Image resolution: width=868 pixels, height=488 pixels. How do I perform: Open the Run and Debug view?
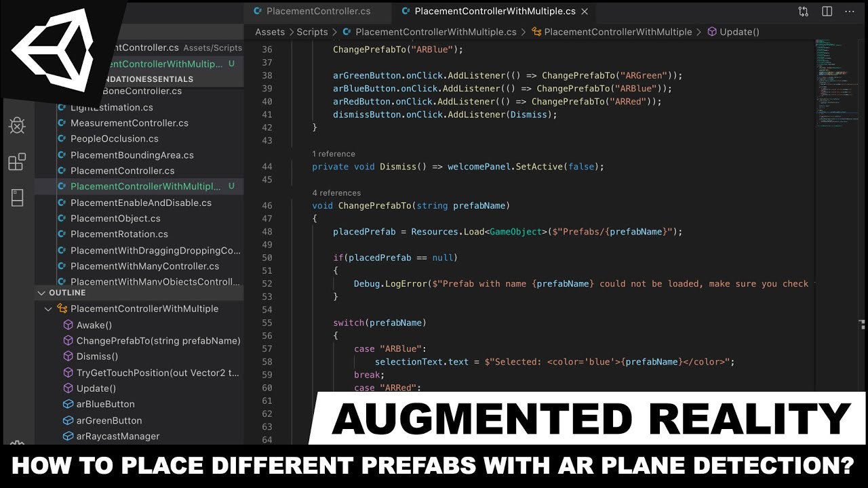pyautogui.click(x=17, y=125)
